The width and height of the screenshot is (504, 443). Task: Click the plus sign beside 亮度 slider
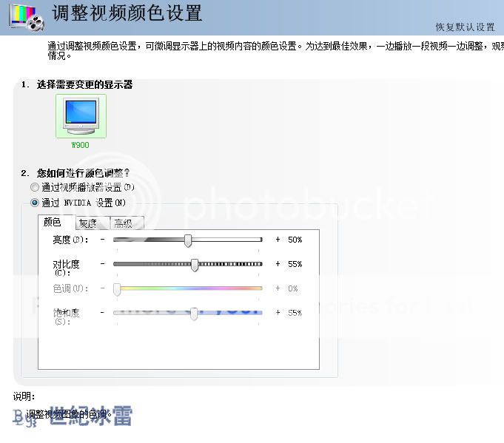[278, 240]
